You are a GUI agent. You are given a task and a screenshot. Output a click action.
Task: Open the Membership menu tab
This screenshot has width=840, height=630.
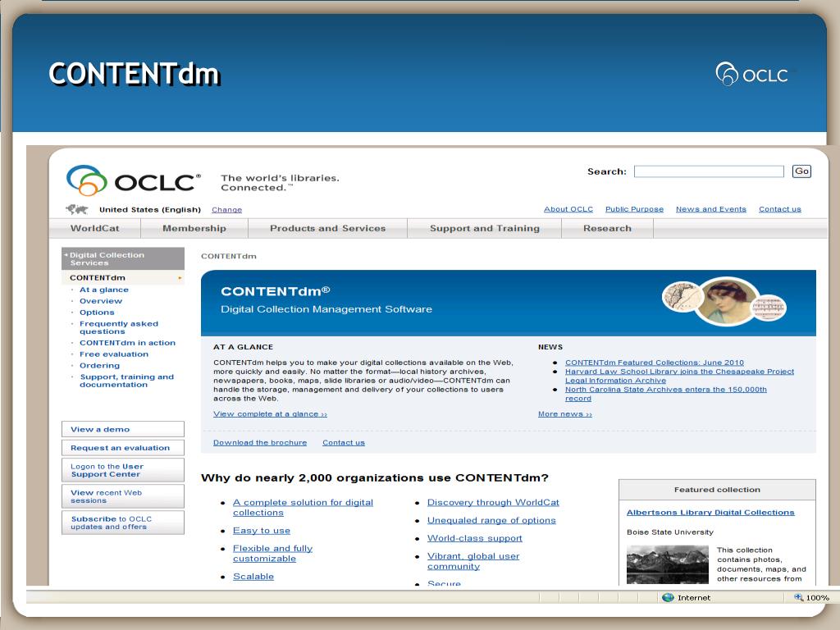click(x=194, y=228)
